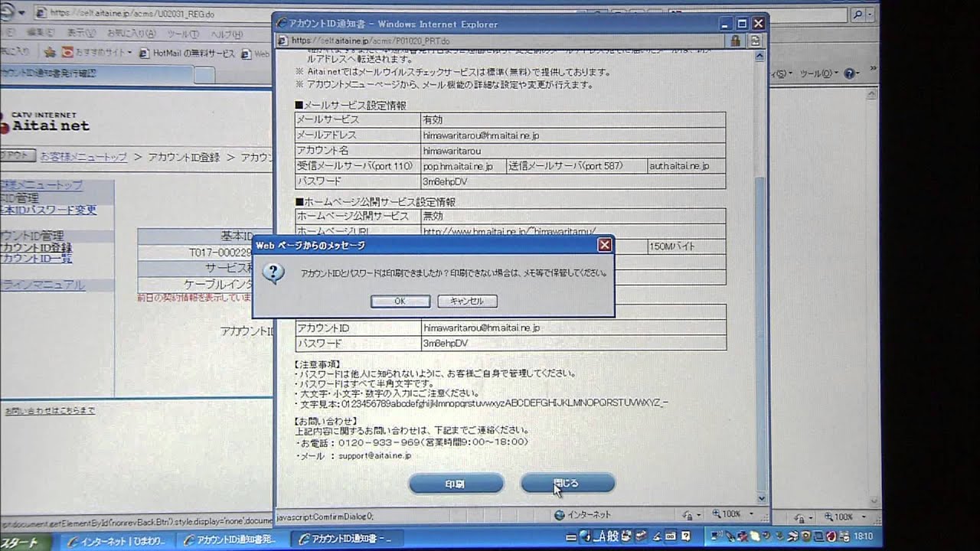The image size is (980, 551).
Task: Click the compatibility page icon in popup address bar
Action: click(x=756, y=41)
